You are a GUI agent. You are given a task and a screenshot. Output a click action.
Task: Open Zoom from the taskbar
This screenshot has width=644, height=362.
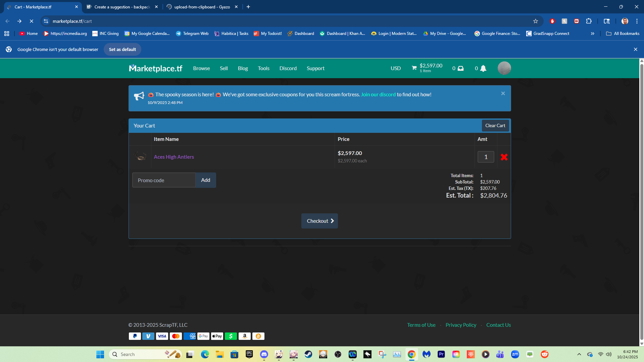click(x=515, y=354)
